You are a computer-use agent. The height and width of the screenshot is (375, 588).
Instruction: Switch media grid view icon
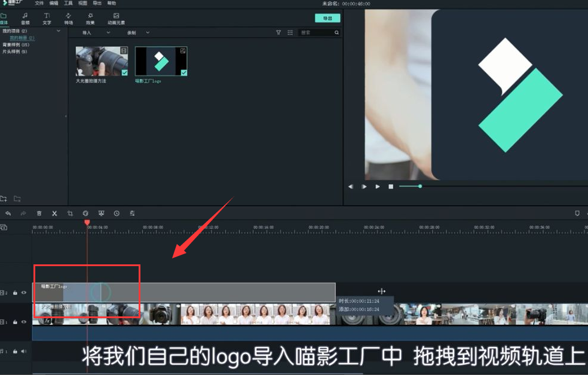pos(290,33)
